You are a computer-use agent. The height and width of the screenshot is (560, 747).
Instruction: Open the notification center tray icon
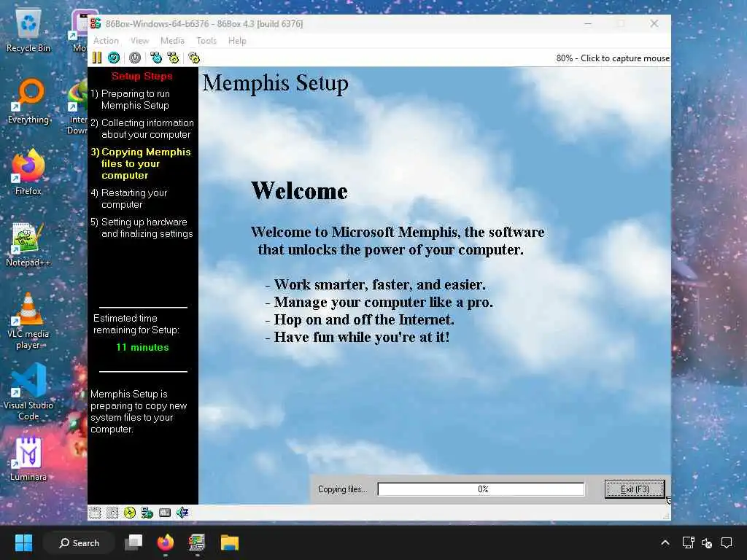coord(727,542)
